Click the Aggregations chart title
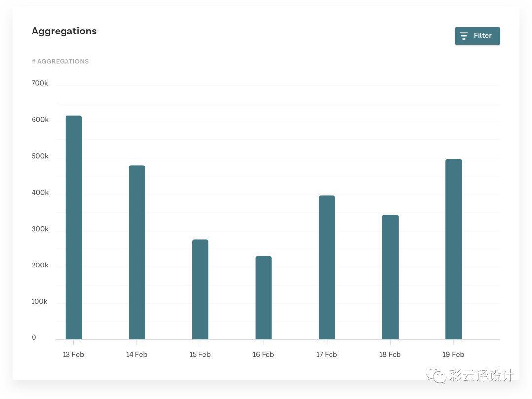Screen dimensions: 532x399 [64, 31]
